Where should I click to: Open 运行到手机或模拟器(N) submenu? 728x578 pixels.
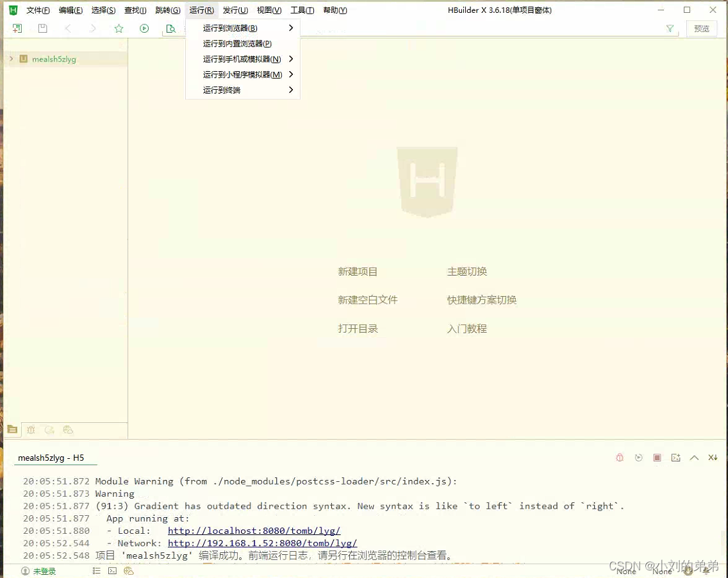(x=243, y=59)
